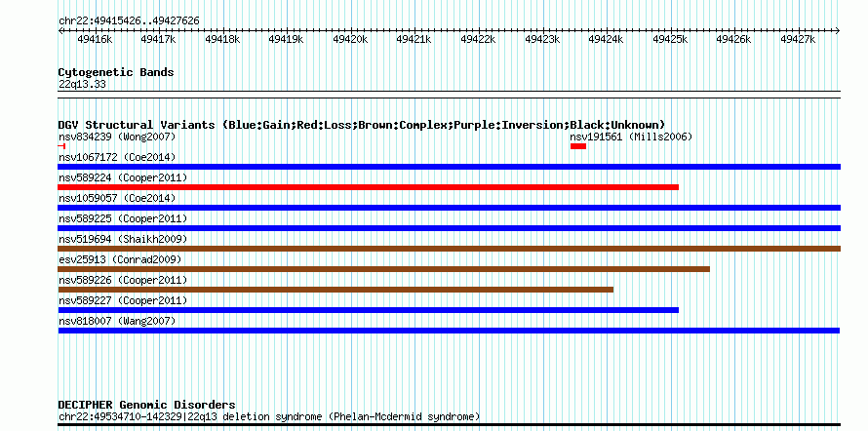
Task: Click the 49425k ruler tick label
Action: click(670, 39)
